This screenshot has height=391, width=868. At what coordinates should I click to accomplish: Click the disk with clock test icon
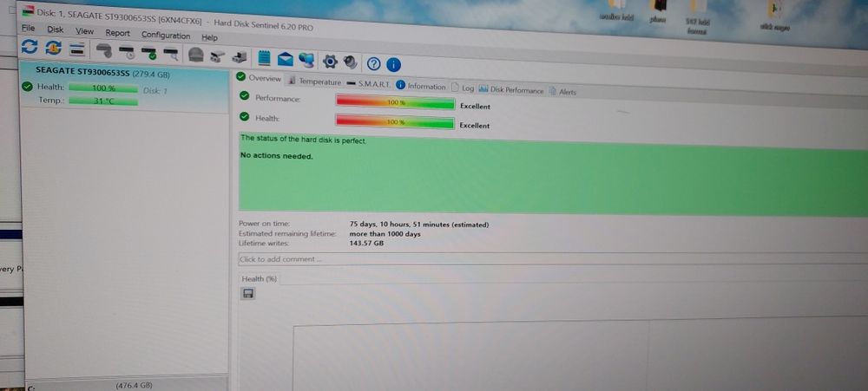(x=127, y=52)
